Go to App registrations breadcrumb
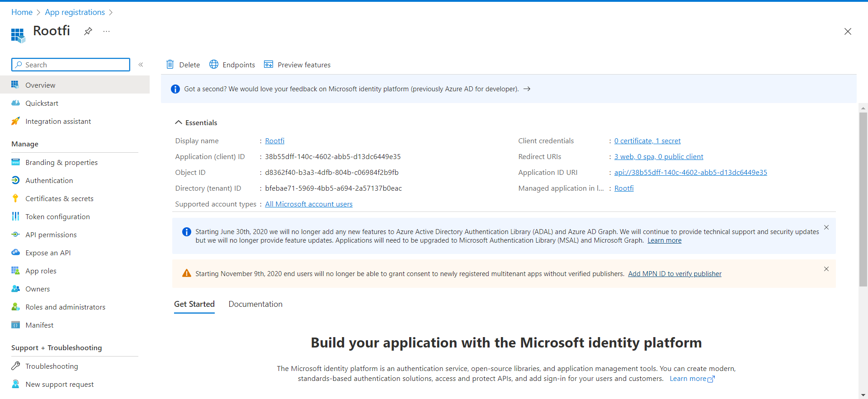 75,12
